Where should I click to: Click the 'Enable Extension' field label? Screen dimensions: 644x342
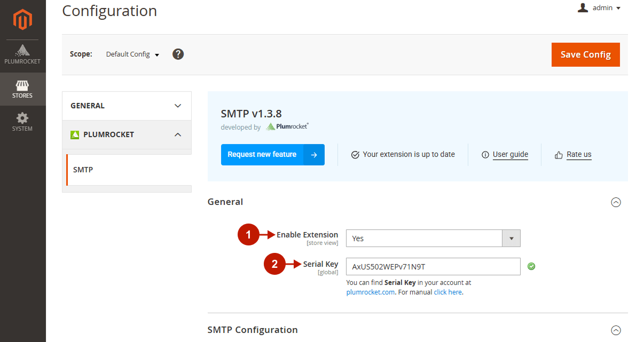[307, 235]
